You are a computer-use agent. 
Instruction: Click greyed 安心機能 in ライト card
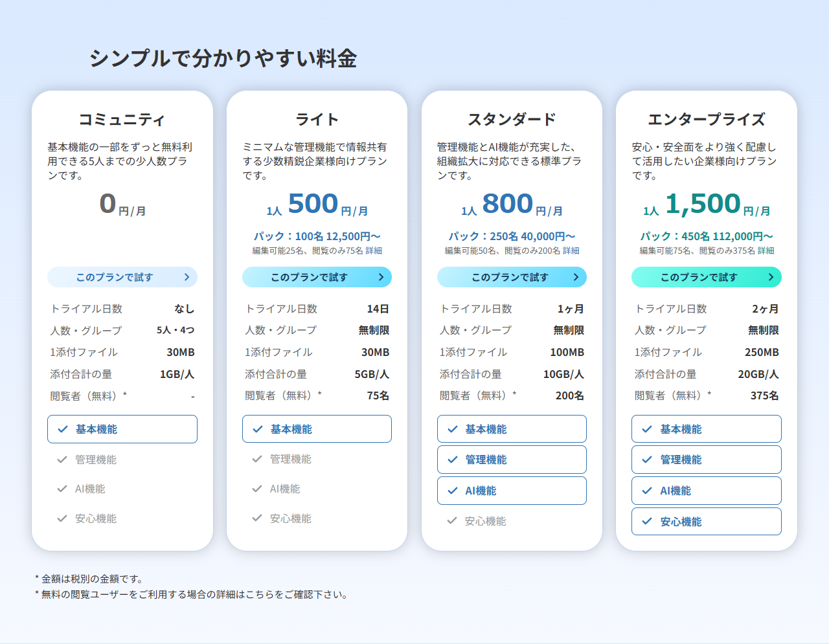click(x=291, y=518)
